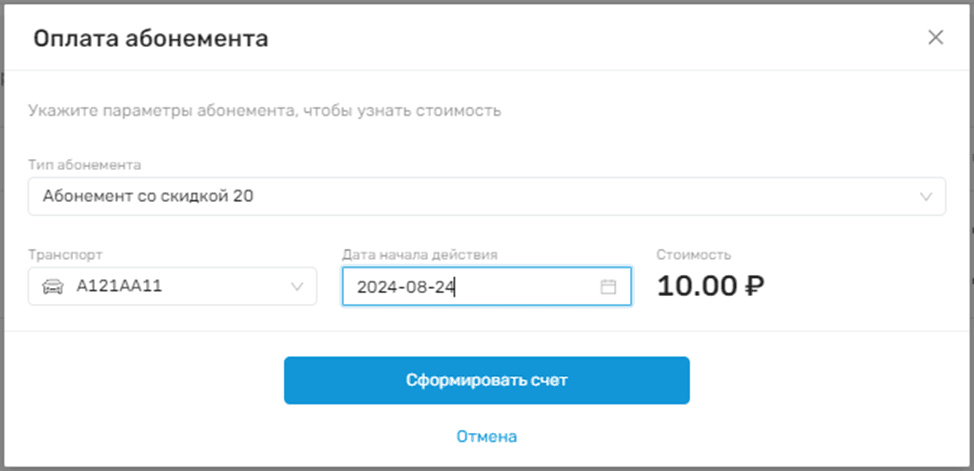
Task: Click the 'Оплата абонемента' dialog title
Action: point(151,40)
